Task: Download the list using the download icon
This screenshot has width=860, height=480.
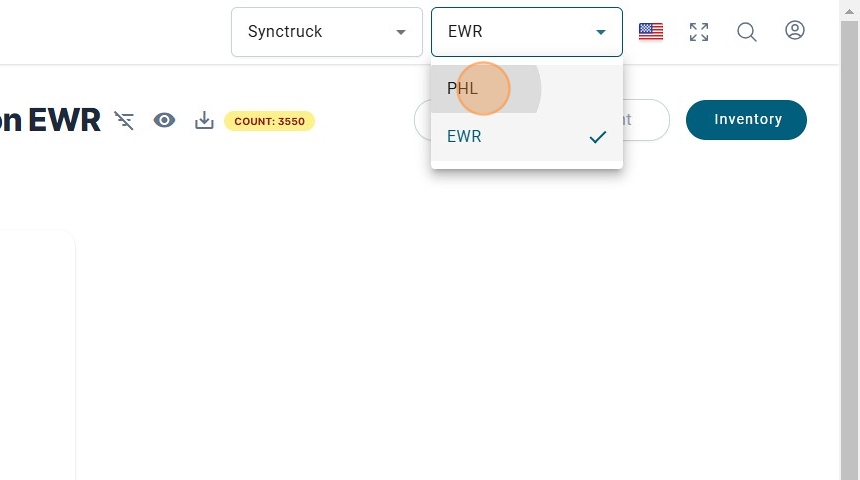Action: pos(204,121)
